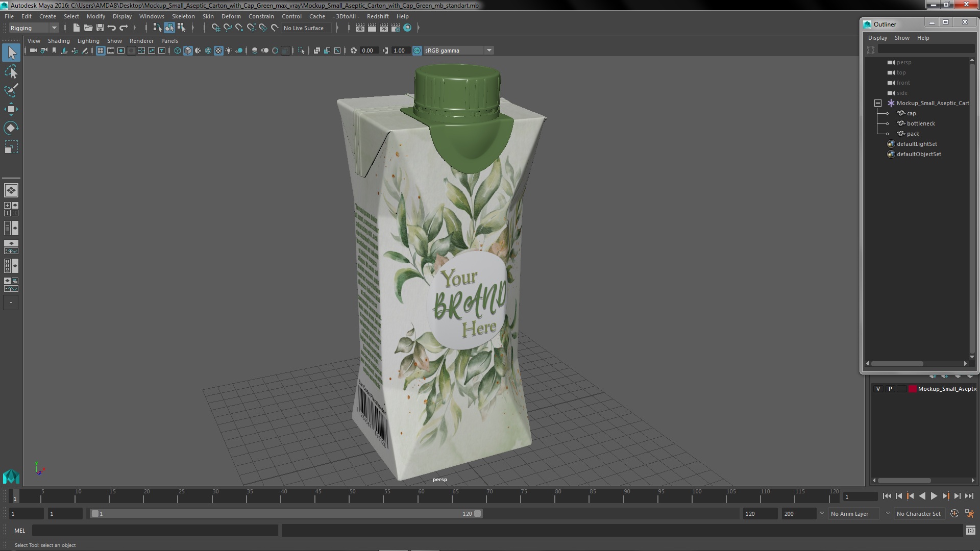Click the MEL command input field
Viewport: 980px width, 551px height.
click(155, 531)
